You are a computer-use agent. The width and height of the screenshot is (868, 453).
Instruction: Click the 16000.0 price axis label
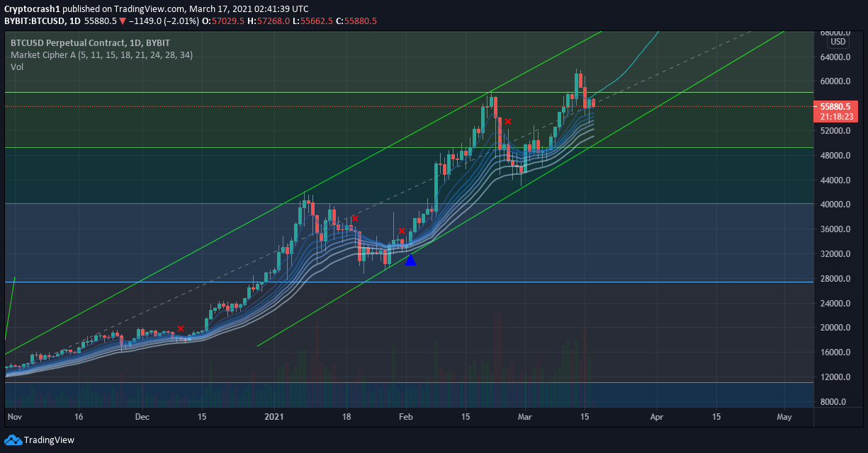(x=835, y=352)
